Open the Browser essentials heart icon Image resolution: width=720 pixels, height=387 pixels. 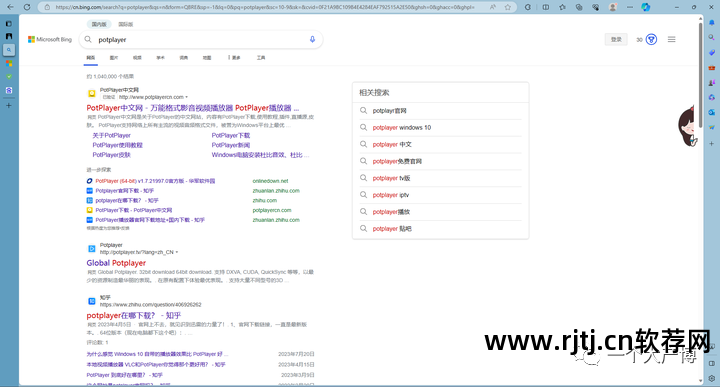click(596, 7)
